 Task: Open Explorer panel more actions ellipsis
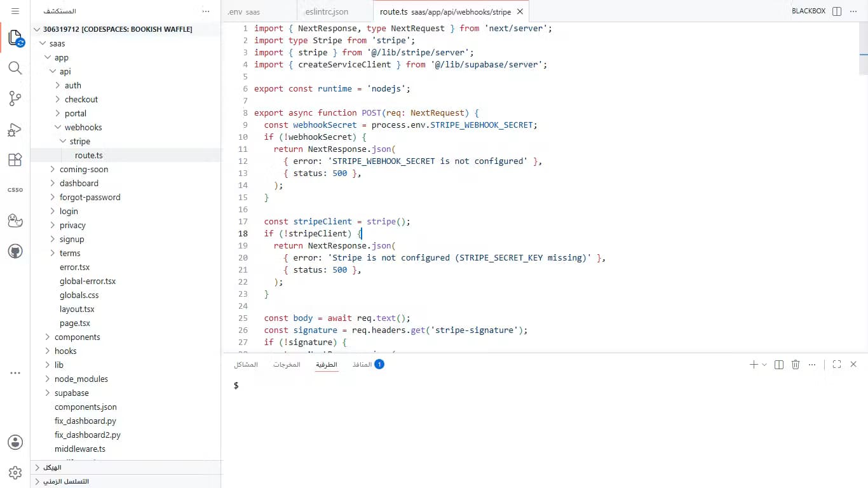206,11
